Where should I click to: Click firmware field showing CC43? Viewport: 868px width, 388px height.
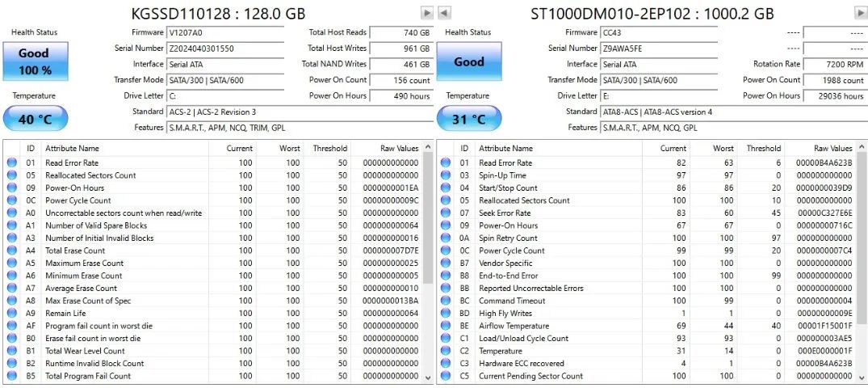659,32
